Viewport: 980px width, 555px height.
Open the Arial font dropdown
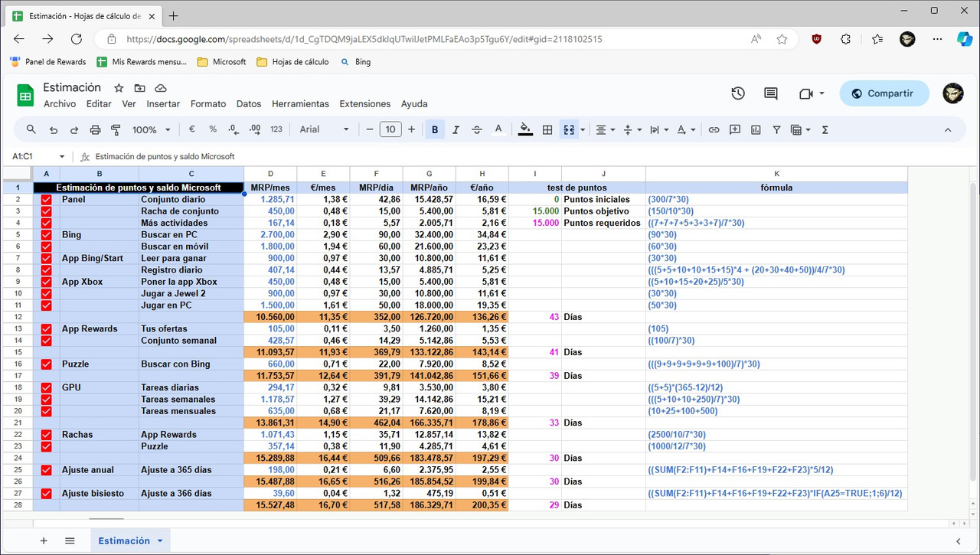click(325, 129)
